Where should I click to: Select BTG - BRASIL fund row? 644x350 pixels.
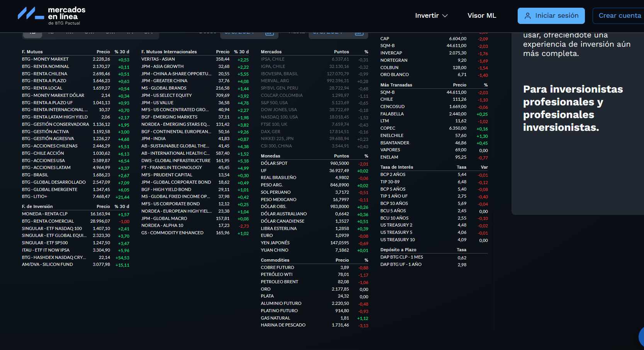[x=76, y=175]
